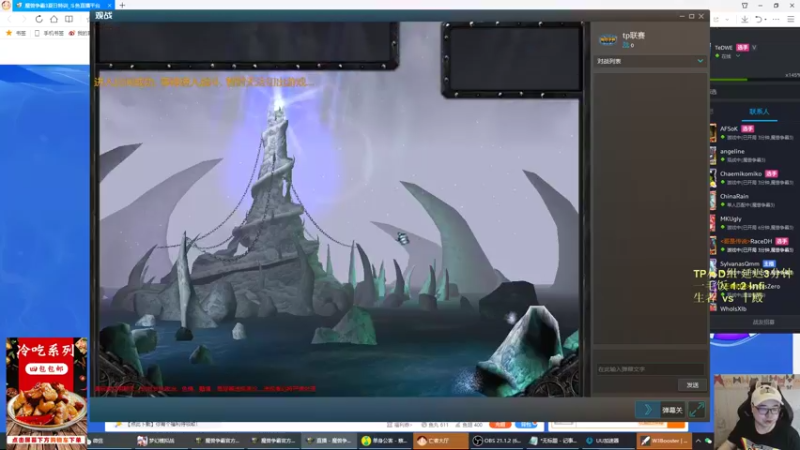
Task: Open the browser hamburger menu
Action: (x=791, y=19)
